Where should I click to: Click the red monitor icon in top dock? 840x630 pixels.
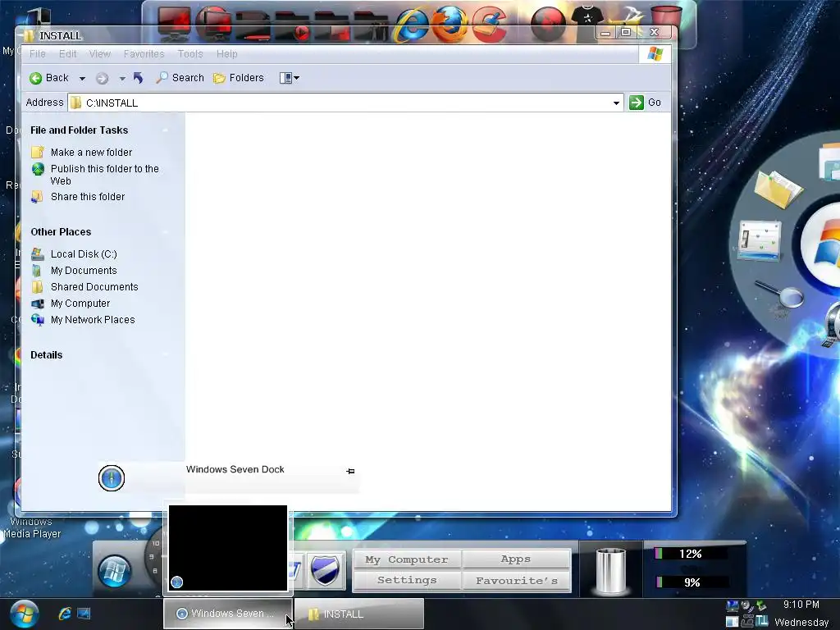pos(174,25)
